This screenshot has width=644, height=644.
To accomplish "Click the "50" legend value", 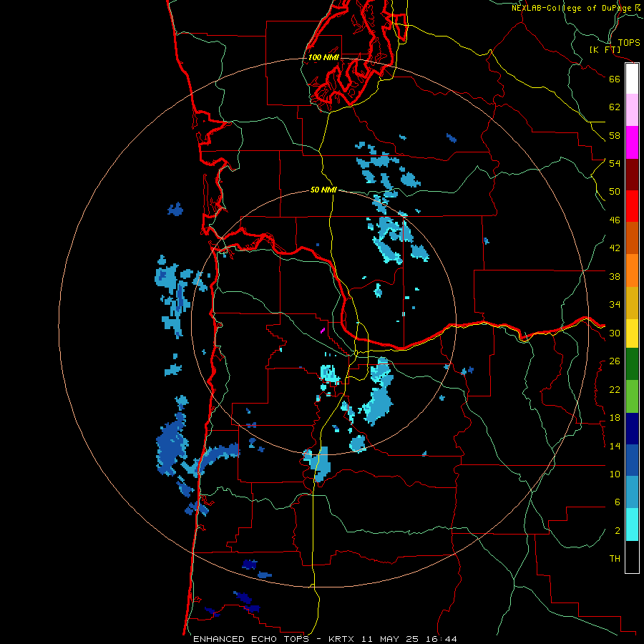I will coord(615,192).
